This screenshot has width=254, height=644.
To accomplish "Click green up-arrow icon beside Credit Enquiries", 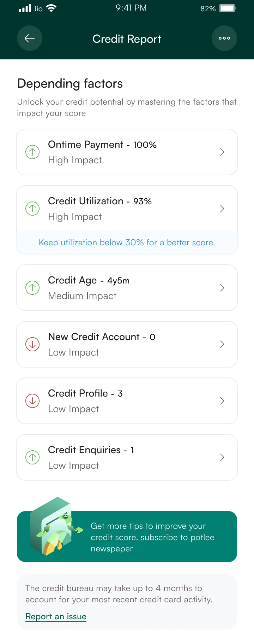I will coord(32,457).
